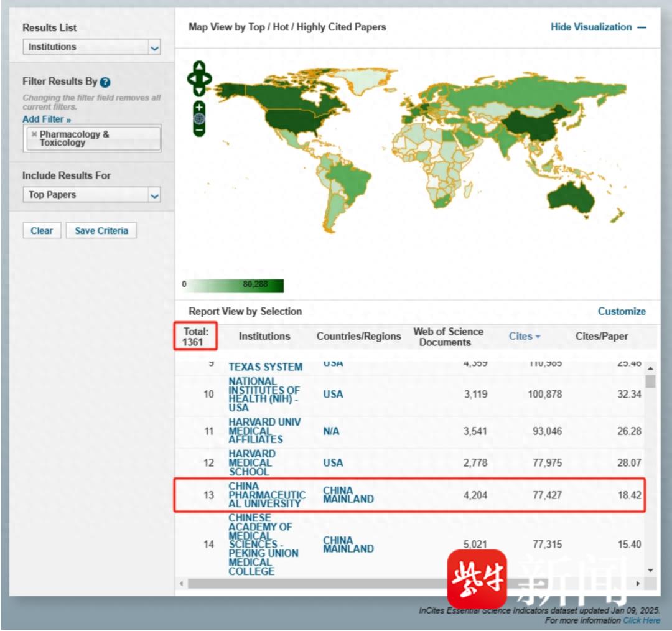Click the Save Criteria button
The height and width of the screenshot is (631, 672).
[101, 231]
